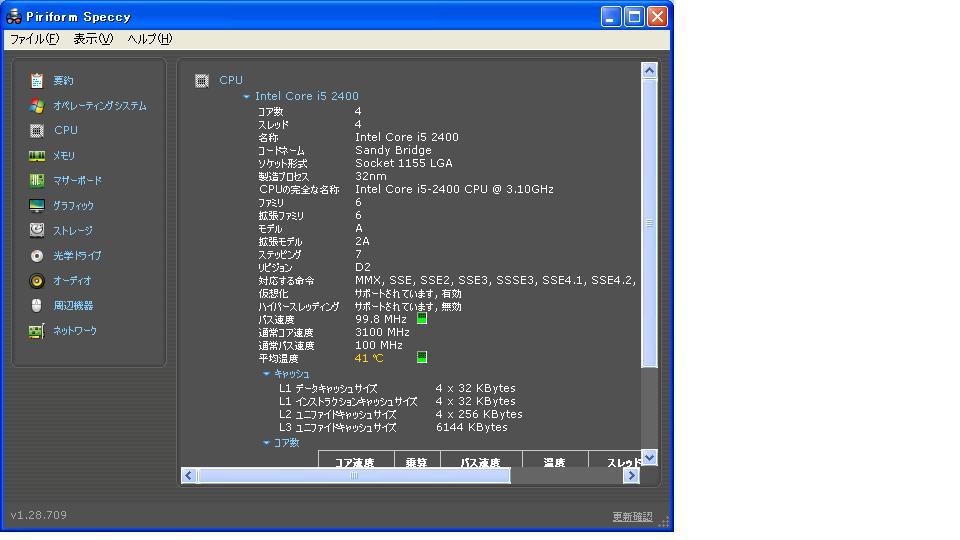Click the CPU chip icon heading the details panel
The width and height of the screenshot is (960, 540).
(201, 80)
